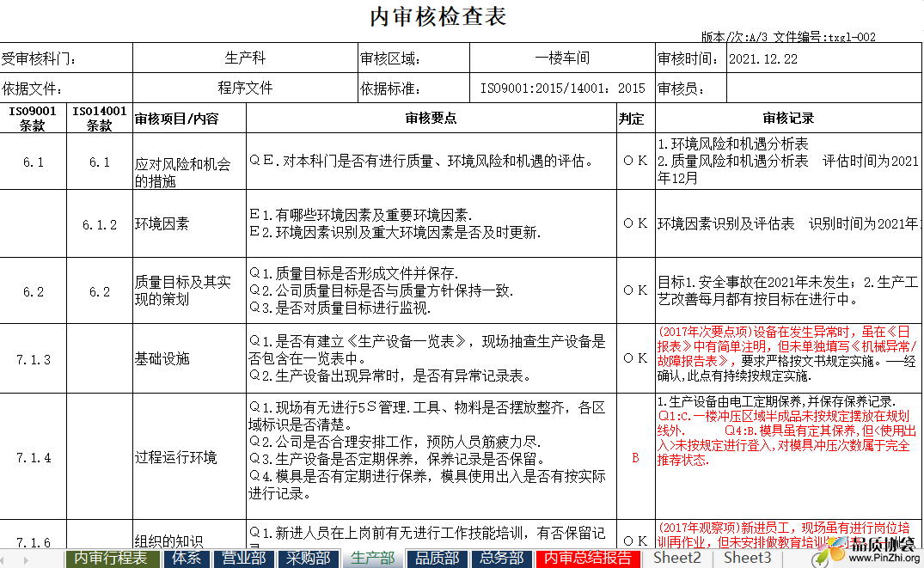Click the red 2017年次要点项 record cell

pos(788,359)
